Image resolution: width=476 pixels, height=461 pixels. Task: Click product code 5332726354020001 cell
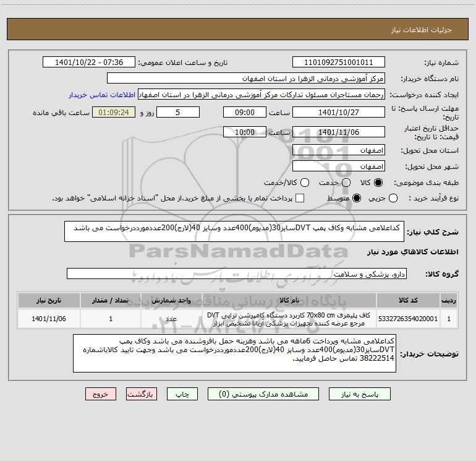pos(408,319)
